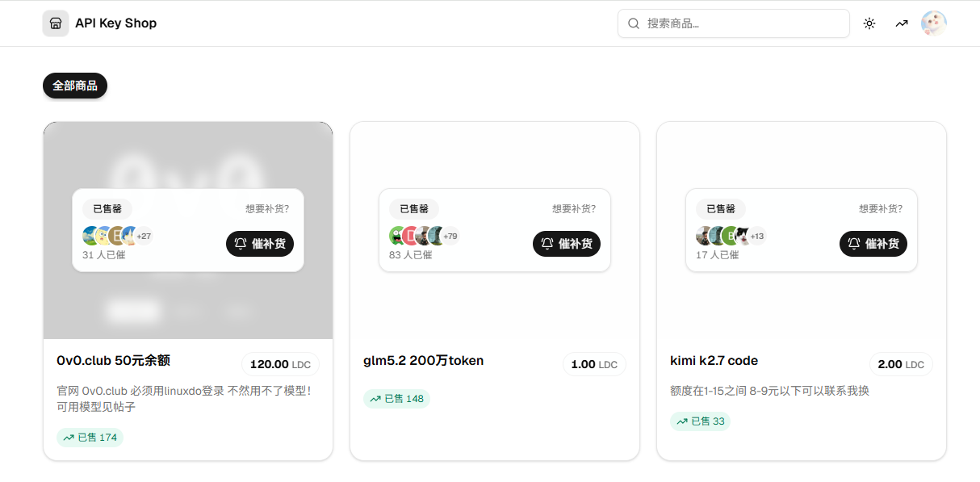Screen dimensions: 980x482
Task: Click the +27 avatar counter
Action: point(144,237)
